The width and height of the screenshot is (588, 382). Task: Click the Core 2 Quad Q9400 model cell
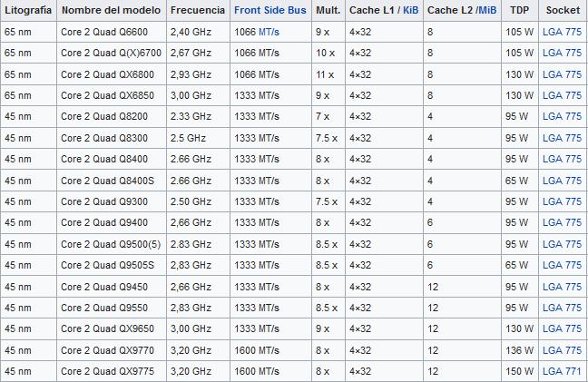112,222
